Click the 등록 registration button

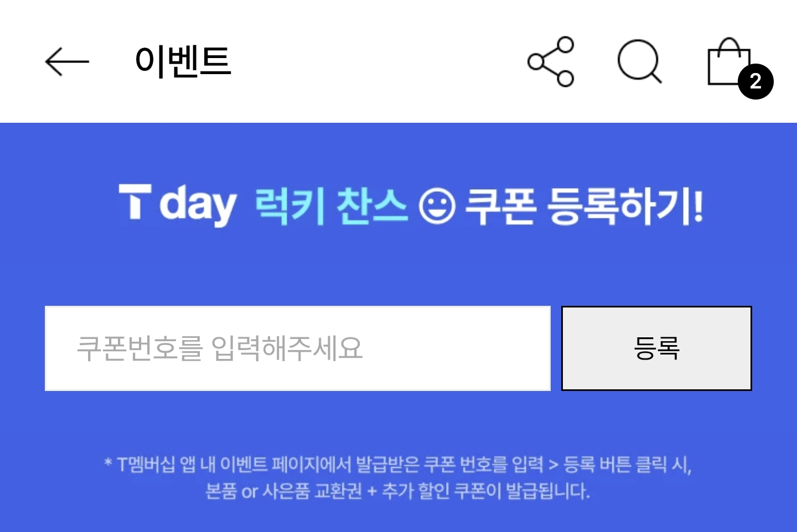coord(656,348)
